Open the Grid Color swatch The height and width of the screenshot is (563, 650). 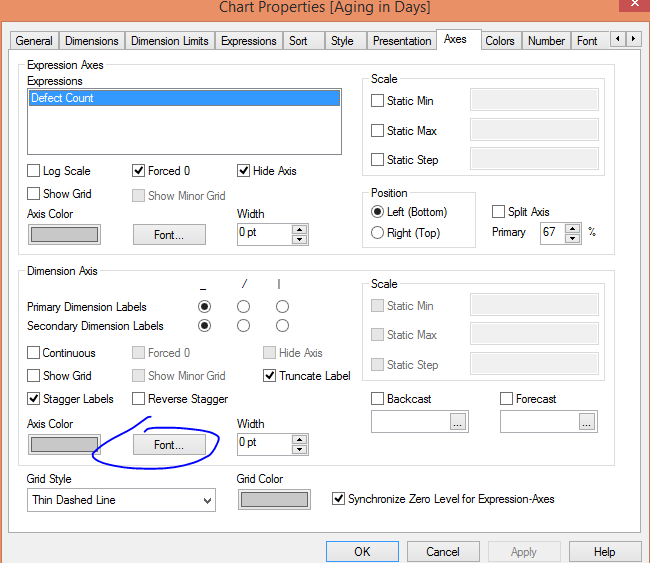point(274,500)
